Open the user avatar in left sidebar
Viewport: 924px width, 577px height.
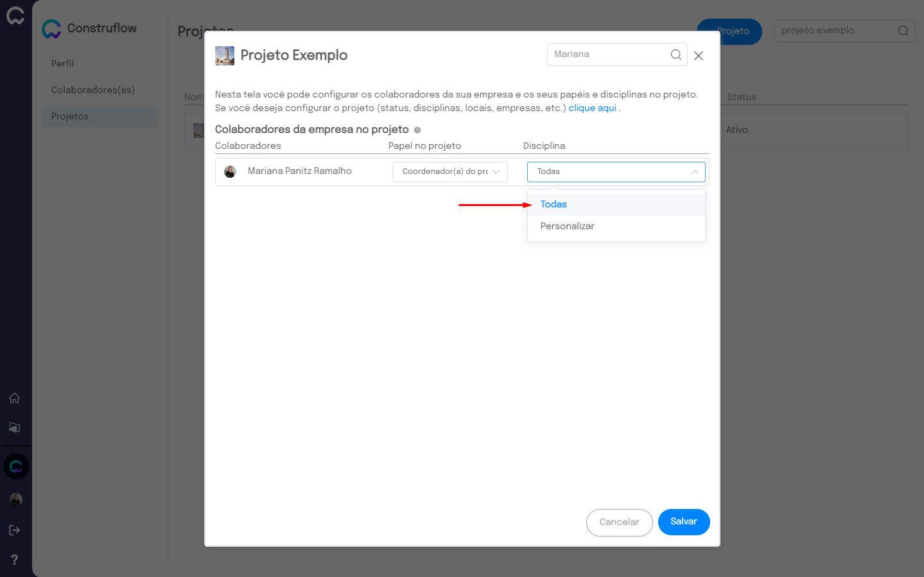16,499
